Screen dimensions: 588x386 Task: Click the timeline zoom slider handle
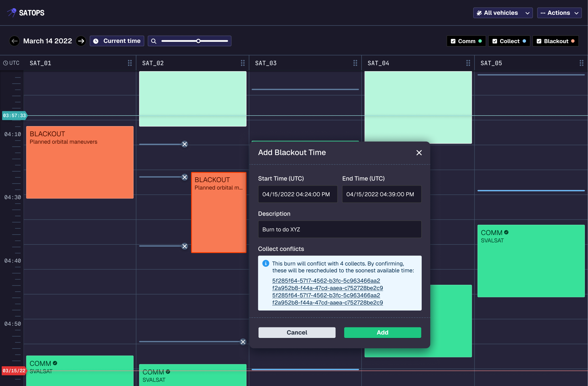point(198,41)
